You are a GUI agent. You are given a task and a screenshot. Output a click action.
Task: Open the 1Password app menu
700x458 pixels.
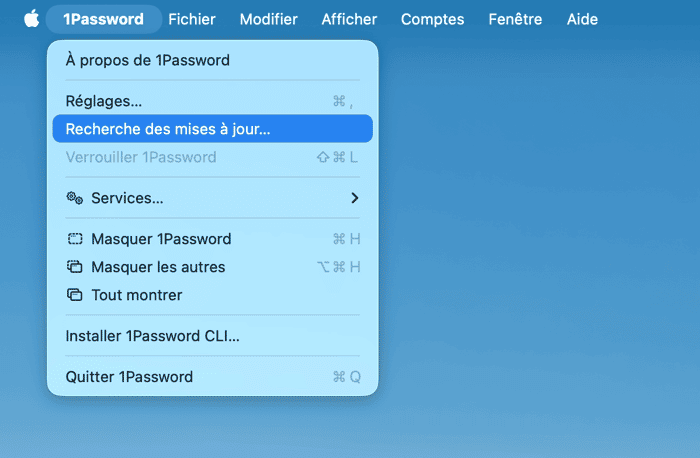pyautogui.click(x=104, y=19)
